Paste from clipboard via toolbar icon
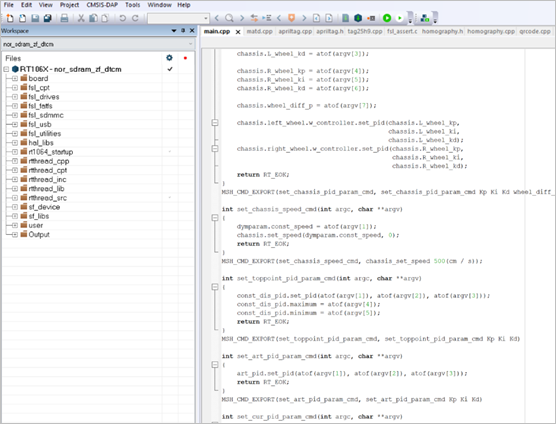The image size is (556, 424). point(105,18)
